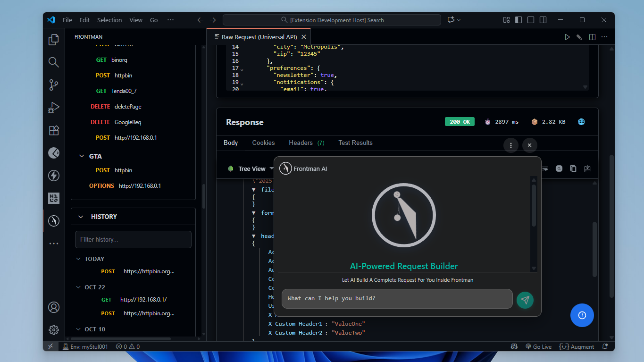Screen dimensions: 644x362
Task: Open the Copilot chat icon in title bar
Action: point(451,20)
